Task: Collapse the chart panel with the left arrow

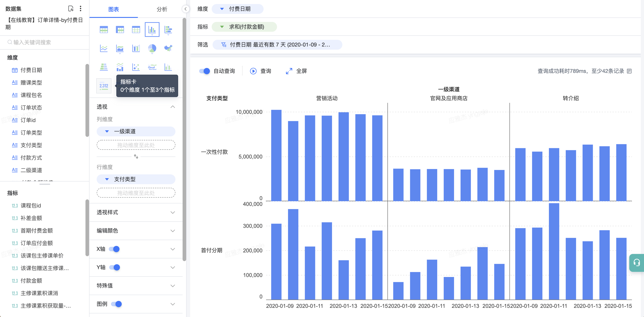Action: point(186,9)
